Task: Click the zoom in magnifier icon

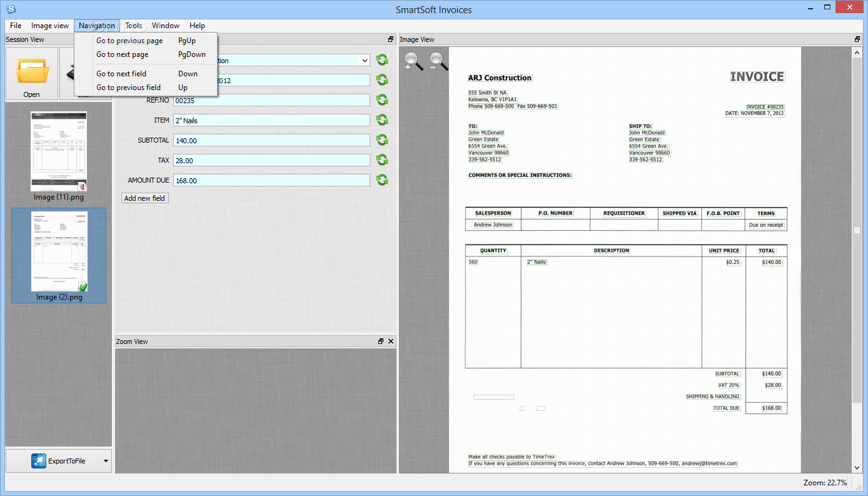Action: click(413, 61)
